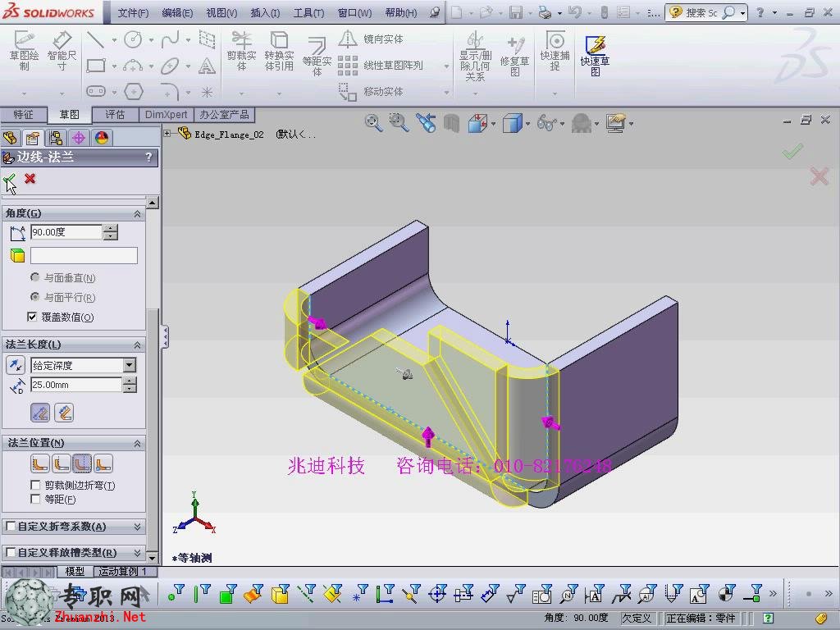This screenshot has width=840, height=630.
Task: Open the Insert menu
Action: coord(265,13)
